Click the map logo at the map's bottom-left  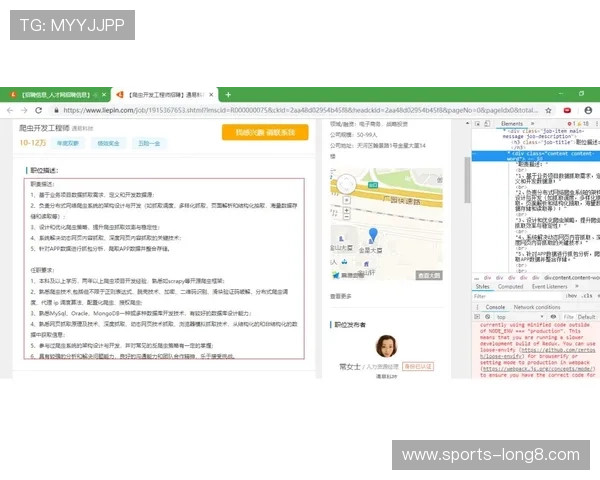(347, 275)
